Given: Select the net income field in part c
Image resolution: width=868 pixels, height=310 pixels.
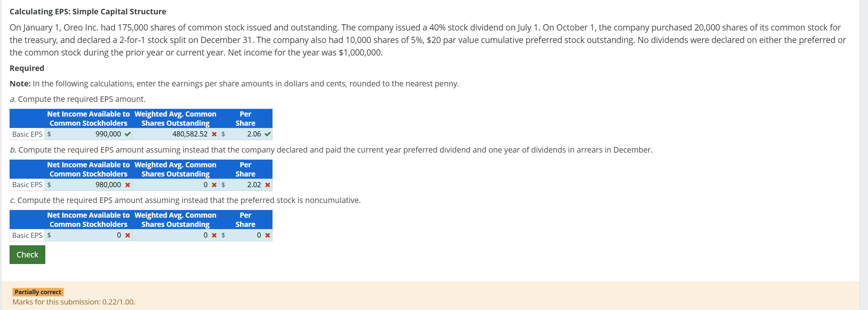Looking at the screenshot, I should pyautogui.click(x=88, y=235).
